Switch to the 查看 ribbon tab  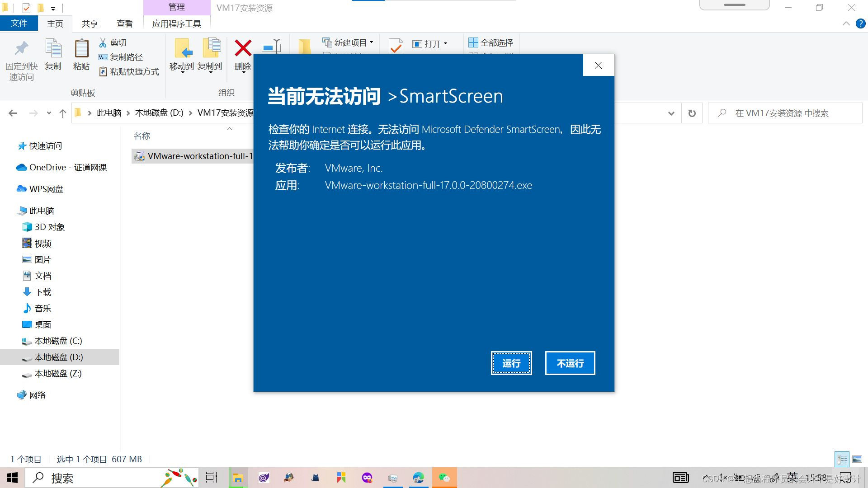(124, 23)
